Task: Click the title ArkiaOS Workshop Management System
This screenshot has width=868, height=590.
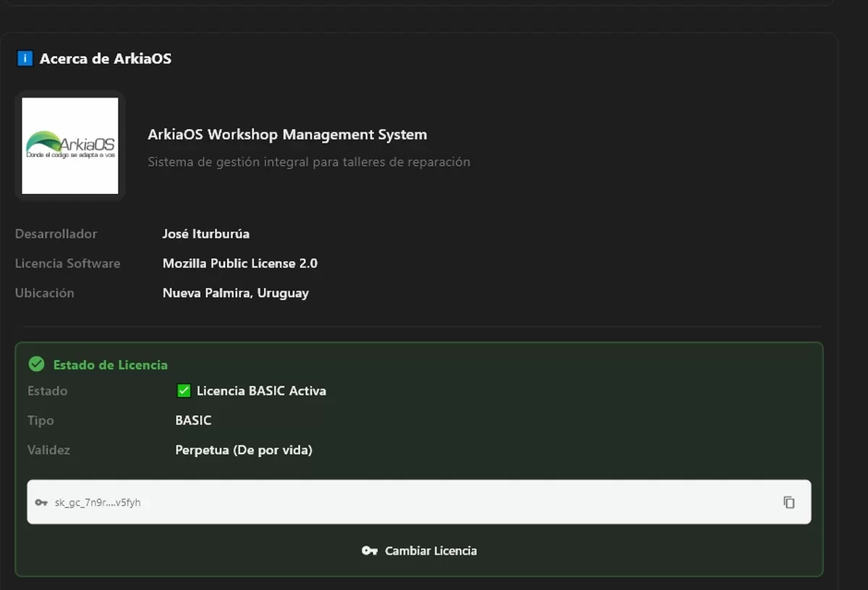Action: [x=287, y=134]
